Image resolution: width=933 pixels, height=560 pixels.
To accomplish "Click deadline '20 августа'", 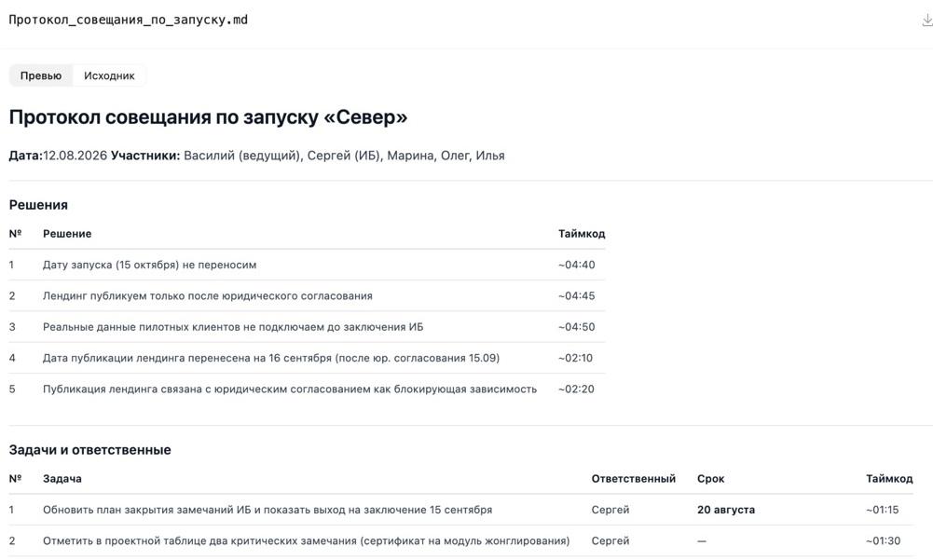I will [726, 510].
